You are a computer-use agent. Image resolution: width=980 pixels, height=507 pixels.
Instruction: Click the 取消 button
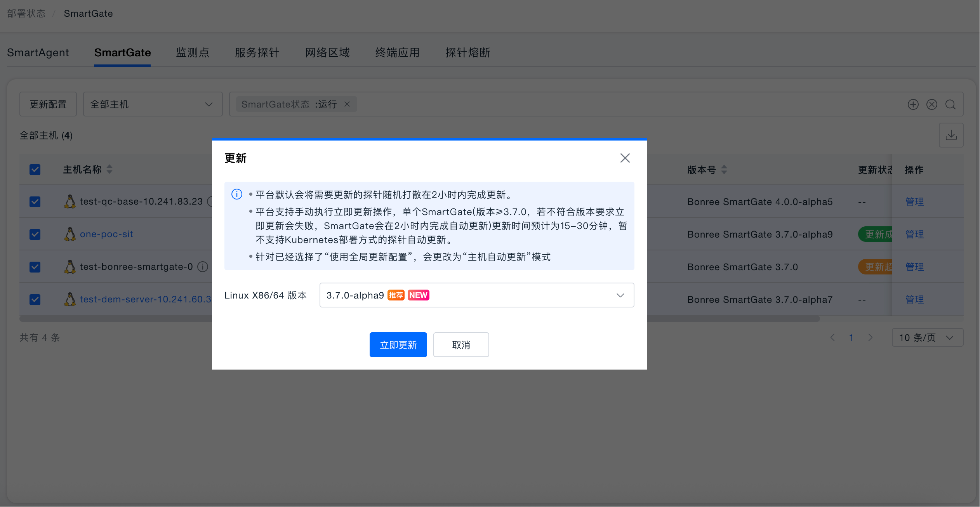pyautogui.click(x=461, y=345)
